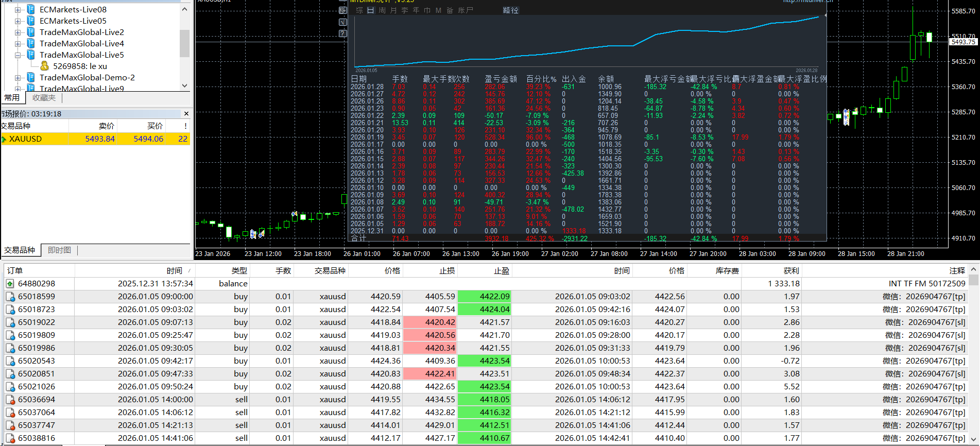Viewport: 980px width, 446px height.
Task: Select the 月 monthly period in stats panel
Action: (393, 10)
